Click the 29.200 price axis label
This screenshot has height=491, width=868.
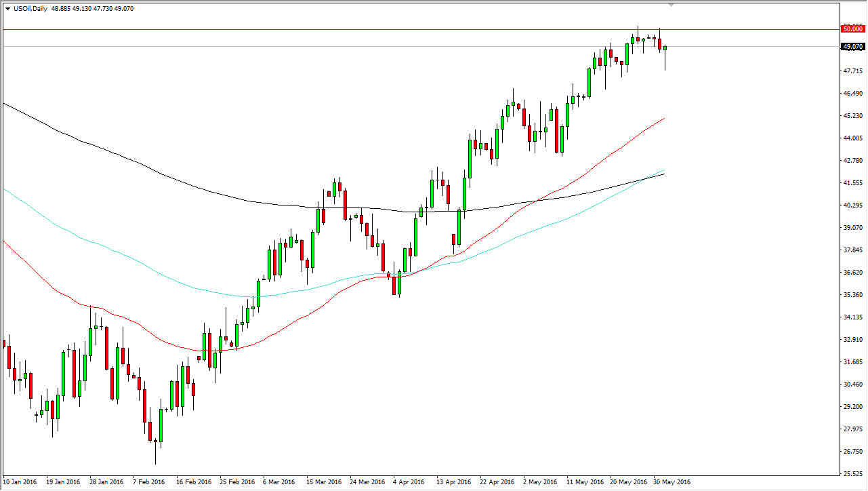coord(852,406)
